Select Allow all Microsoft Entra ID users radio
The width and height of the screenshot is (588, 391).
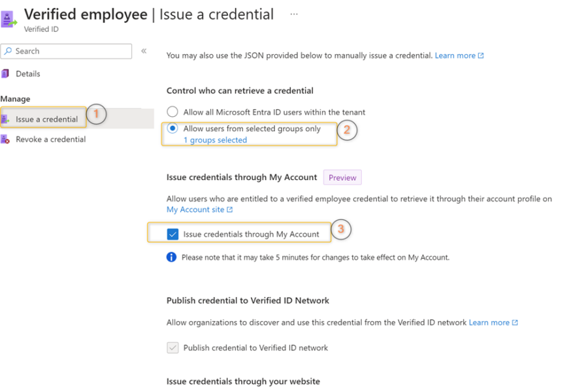[172, 112]
